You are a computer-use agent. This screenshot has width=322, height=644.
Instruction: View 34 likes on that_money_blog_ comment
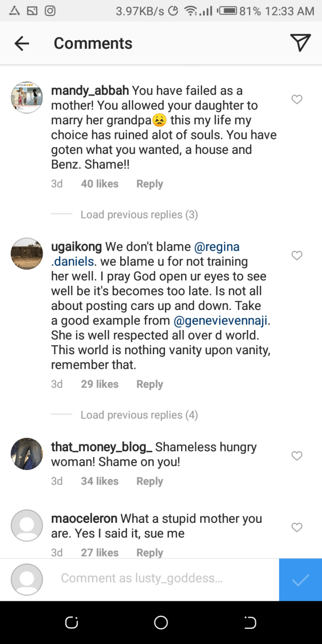(100, 481)
